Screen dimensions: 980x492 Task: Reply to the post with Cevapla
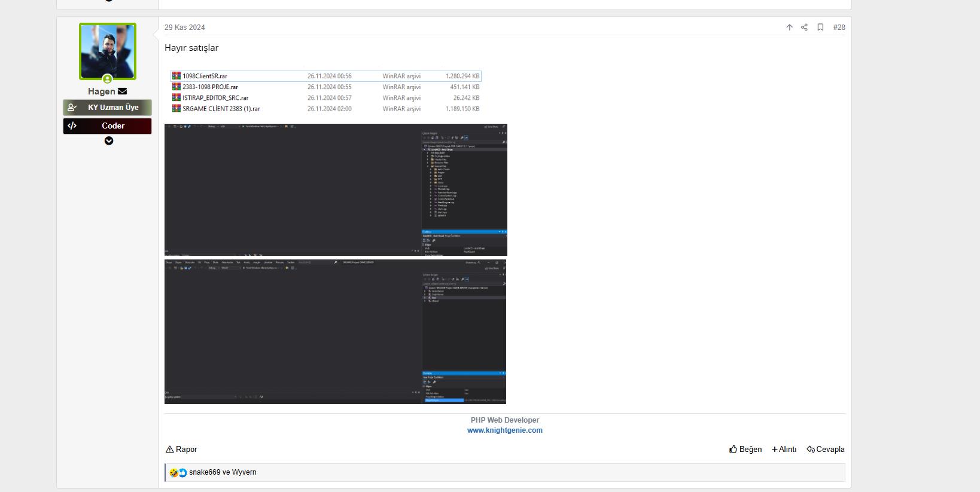(826, 450)
